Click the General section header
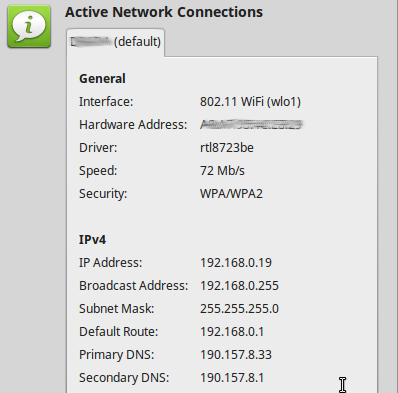This screenshot has width=398, height=393. click(x=102, y=79)
